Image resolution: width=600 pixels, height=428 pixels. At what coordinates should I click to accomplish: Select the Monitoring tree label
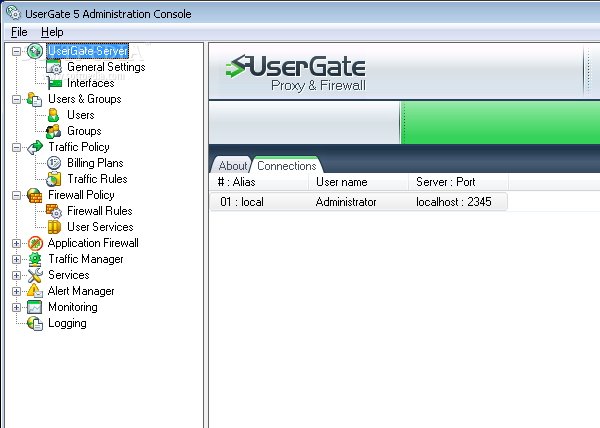point(73,307)
